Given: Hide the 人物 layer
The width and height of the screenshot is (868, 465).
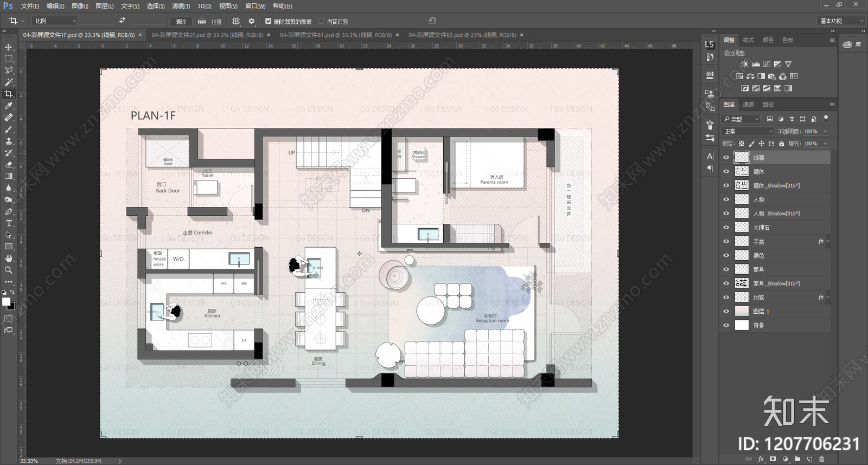Looking at the screenshot, I should click(726, 199).
